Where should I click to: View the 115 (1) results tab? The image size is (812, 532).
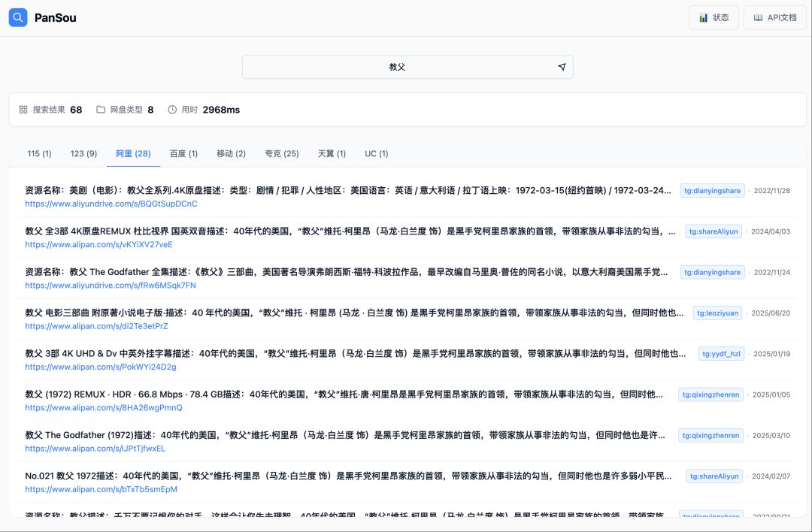[x=38, y=153]
